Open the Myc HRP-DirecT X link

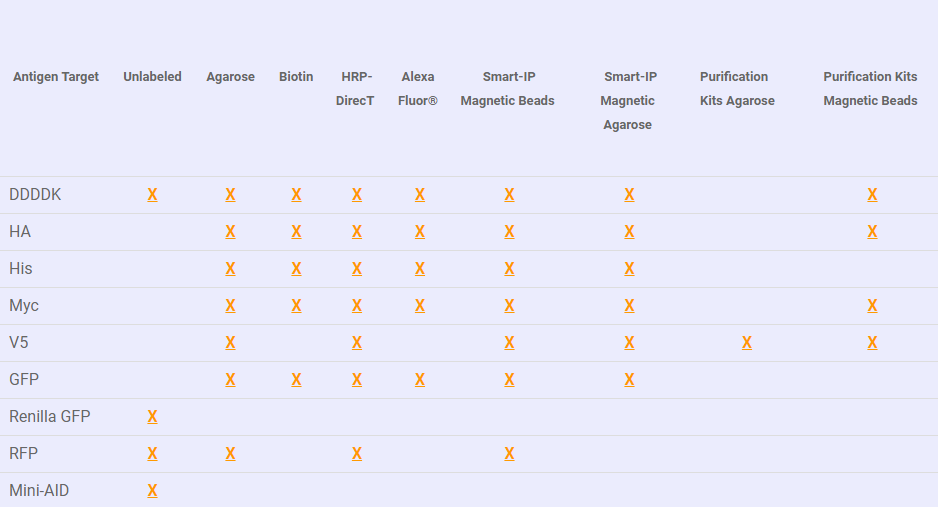pos(357,306)
